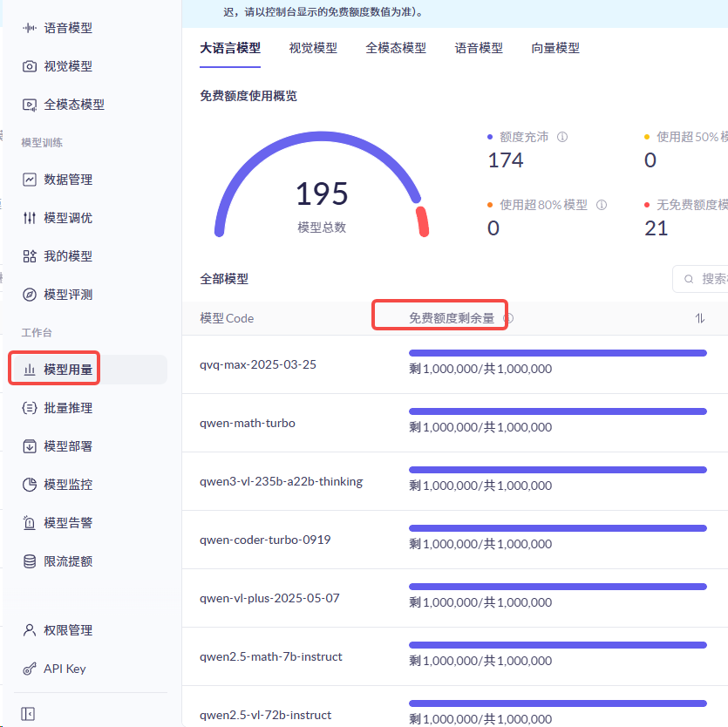Click the pie chart icon beside 模型监控
This screenshot has width=728, height=727.
(x=30, y=485)
